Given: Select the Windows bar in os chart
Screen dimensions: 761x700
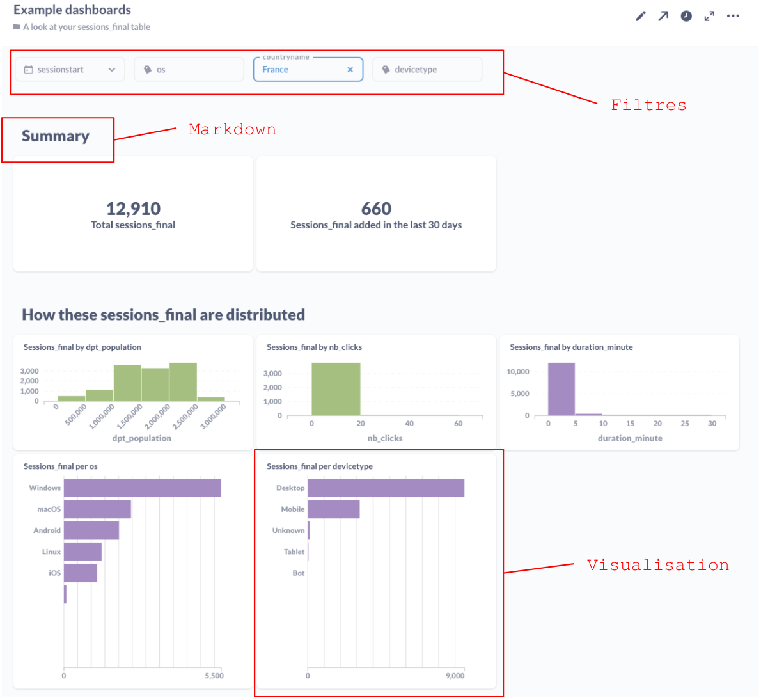Looking at the screenshot, I should (x=142, y=488).
